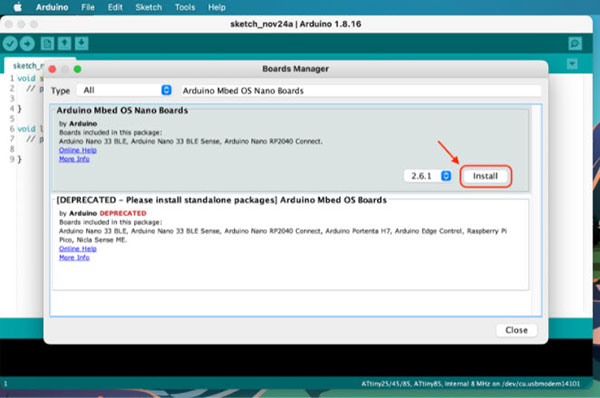Image resolution: width=600 pixels, height=398 pixels.
Task: Open More Info for deprecated Mbed OS Boards
Action: pos(74,258)
